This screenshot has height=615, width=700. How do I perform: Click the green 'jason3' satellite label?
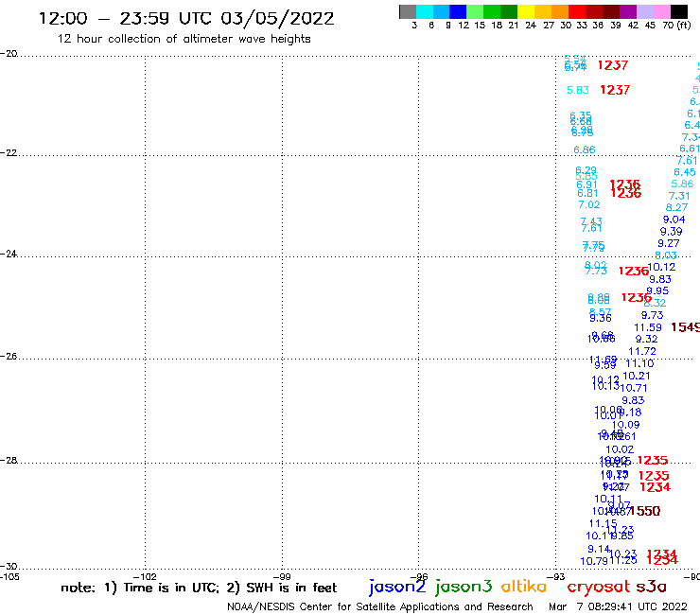pyautogui.click(x=464, y=587)
